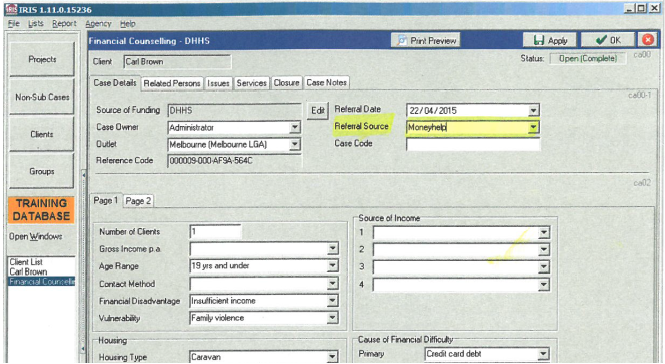The width and height of the screenshot is (665, 364).
Task: Open the Projects sidebar button
Action: [42, 59]
